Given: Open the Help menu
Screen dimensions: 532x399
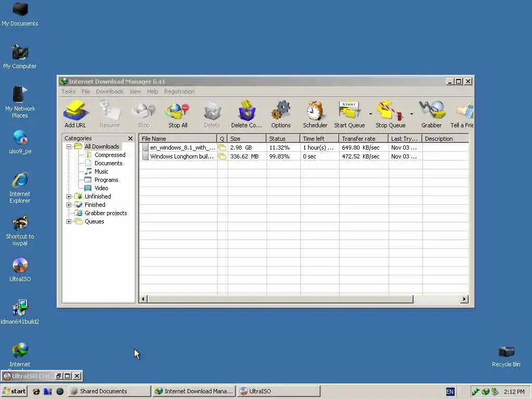Looking at the screenshot, I should tap(152, 91).
